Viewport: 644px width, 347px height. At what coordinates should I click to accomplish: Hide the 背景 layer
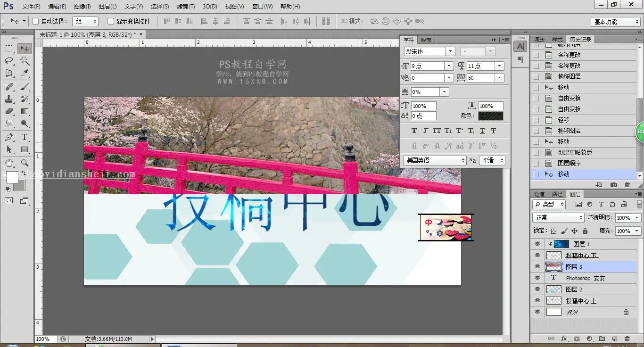(x=537, y=312)
